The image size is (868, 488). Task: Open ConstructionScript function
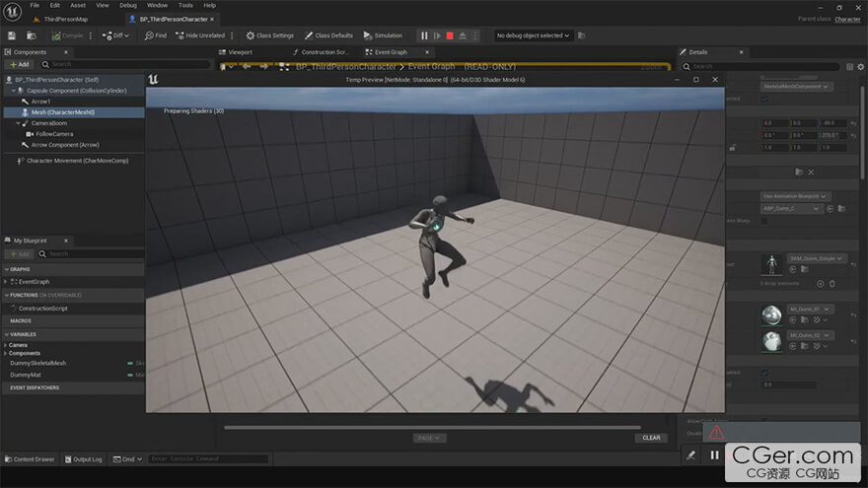(42, 309)
